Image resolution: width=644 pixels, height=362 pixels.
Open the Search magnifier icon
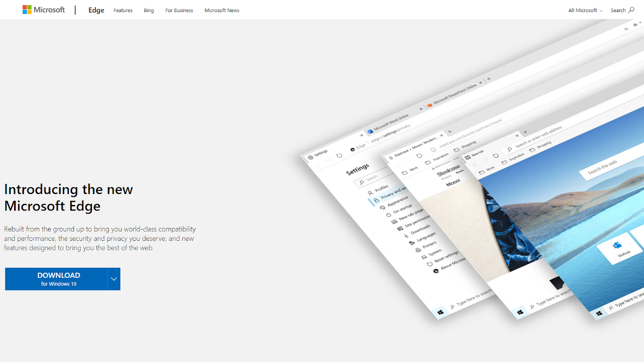click(x=632, y=10)
